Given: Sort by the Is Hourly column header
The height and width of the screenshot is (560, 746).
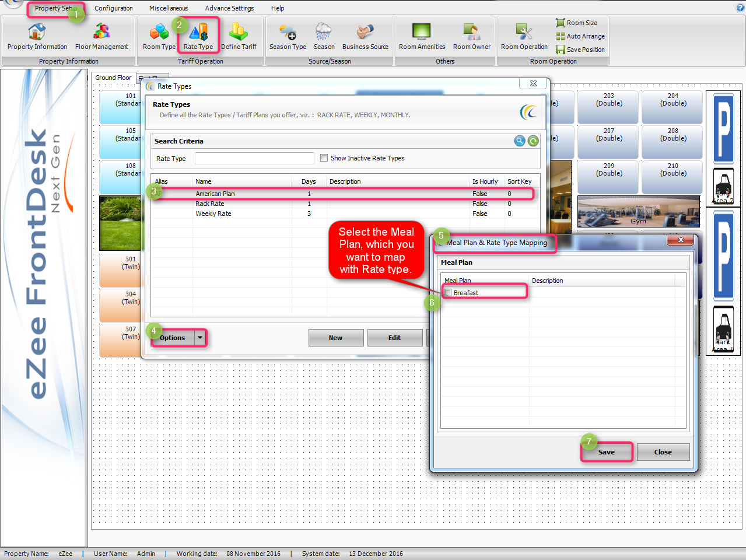Looking at the screenshot, I should point(485,181).
